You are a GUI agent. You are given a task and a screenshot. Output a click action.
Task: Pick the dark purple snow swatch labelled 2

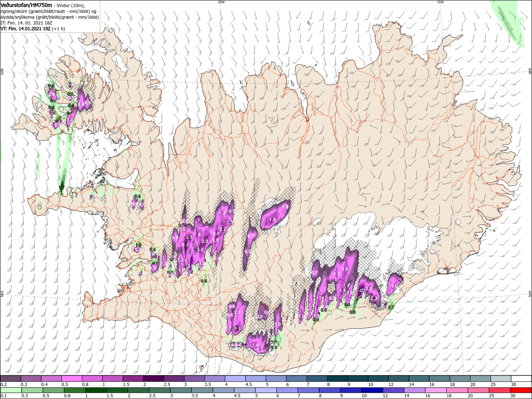tap(153, 379)
